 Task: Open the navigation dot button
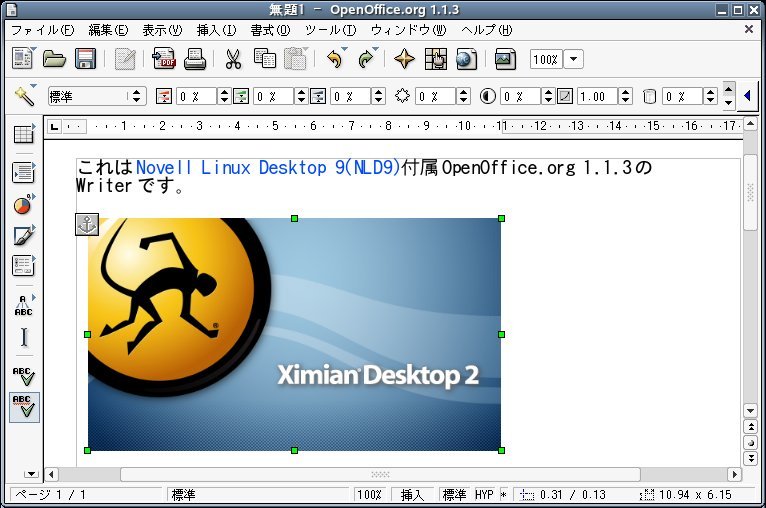tap(750, 443)
